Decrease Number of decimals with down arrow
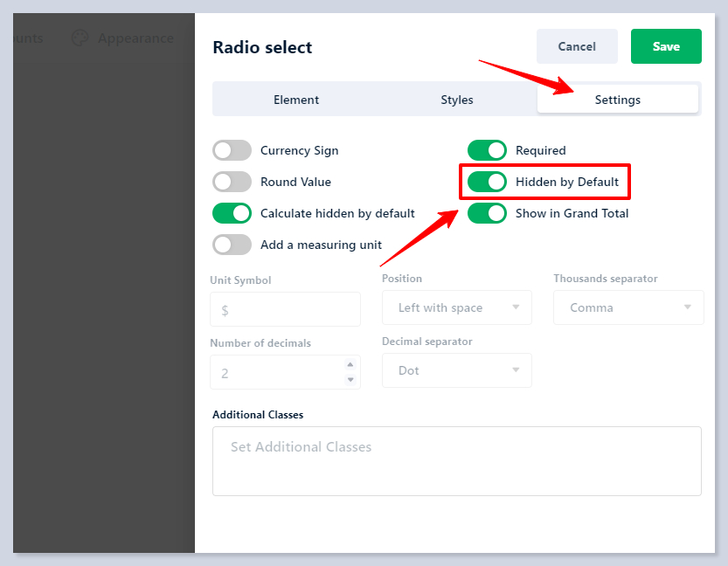 click(351, 379)
